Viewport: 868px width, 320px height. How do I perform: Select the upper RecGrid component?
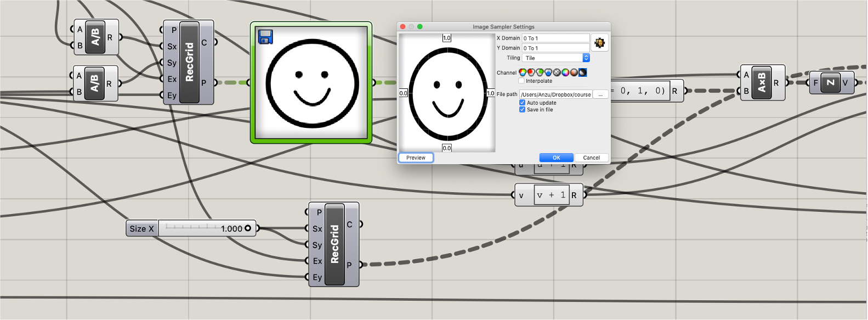[189, 62]
